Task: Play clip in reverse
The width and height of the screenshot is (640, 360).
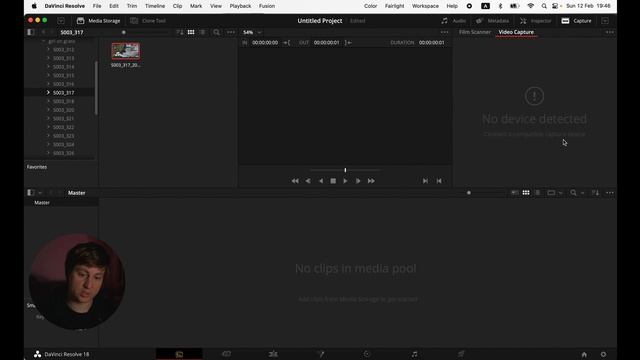Action: click(x=321, y=181)
